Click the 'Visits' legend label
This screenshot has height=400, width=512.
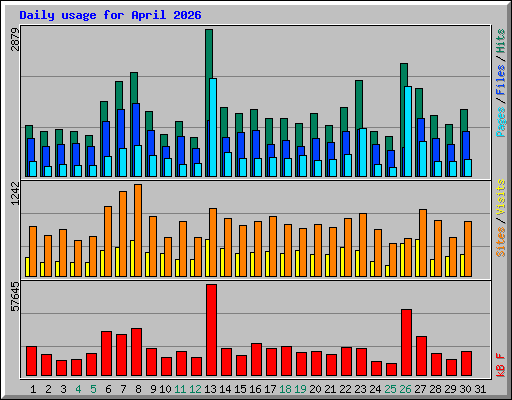501,197
